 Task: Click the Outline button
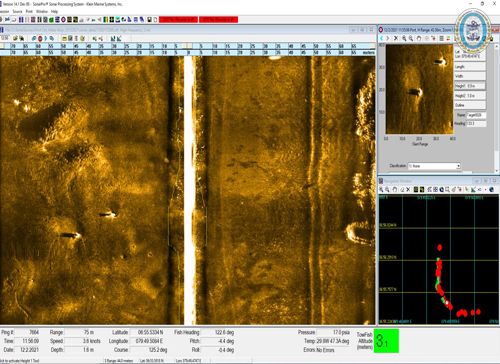[x=470, y=105]
